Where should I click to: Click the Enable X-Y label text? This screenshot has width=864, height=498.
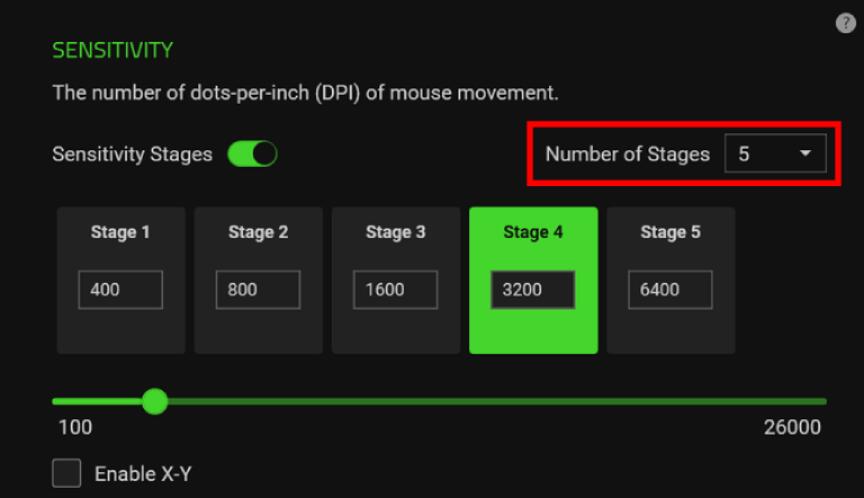142,474
